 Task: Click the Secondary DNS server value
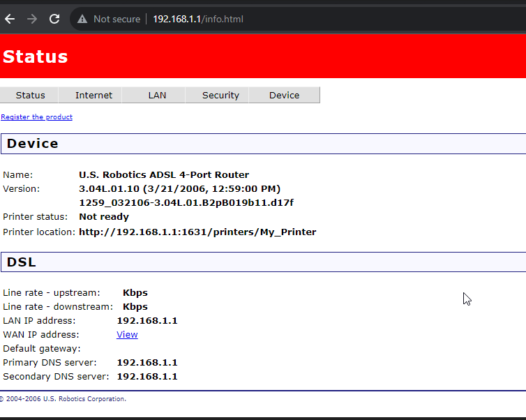pyautogui.click(x=147, y=377)
